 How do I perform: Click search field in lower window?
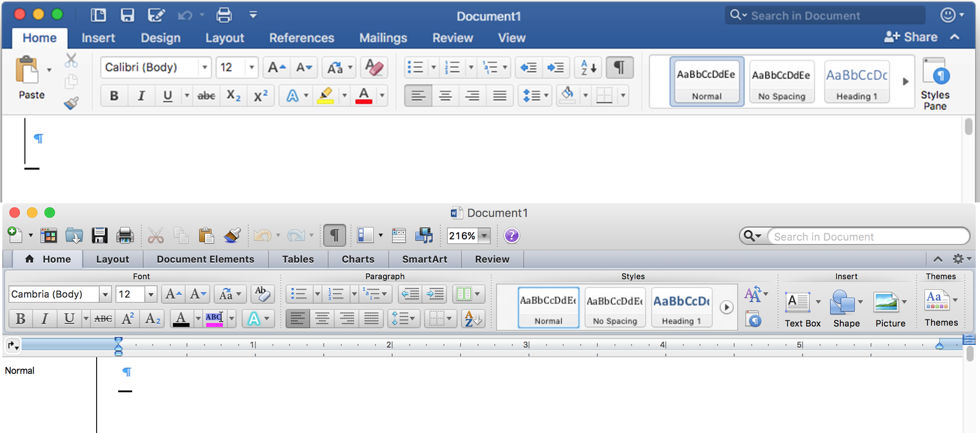868,236
